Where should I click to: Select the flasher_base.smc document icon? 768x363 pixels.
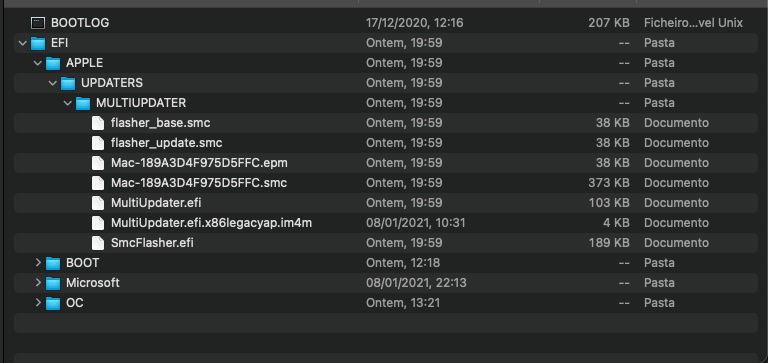(x=98, y=123)
